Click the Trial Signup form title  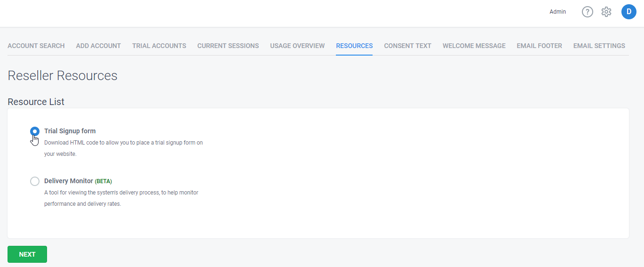(70, 131)
